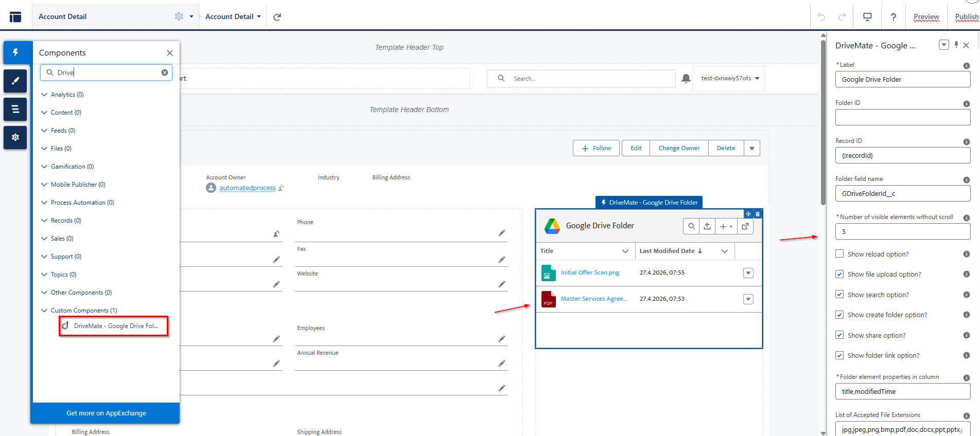Enable Show reload option checkbox

839,254
